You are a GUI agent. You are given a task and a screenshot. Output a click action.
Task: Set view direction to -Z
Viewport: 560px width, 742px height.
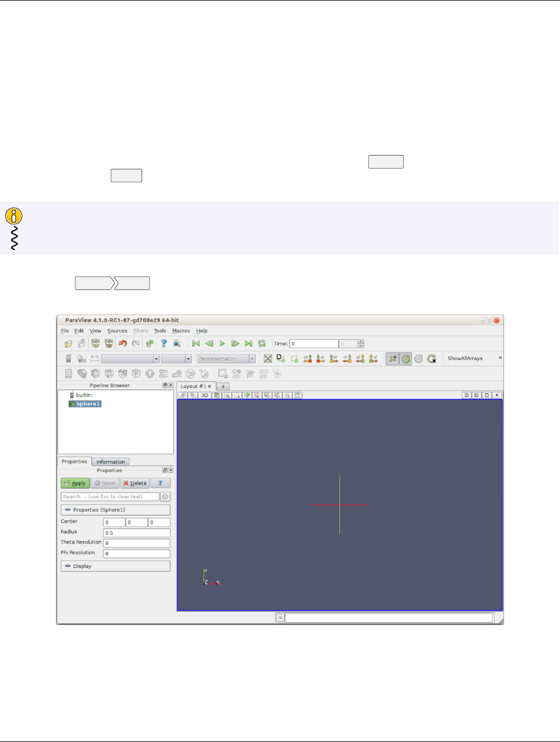374,359
